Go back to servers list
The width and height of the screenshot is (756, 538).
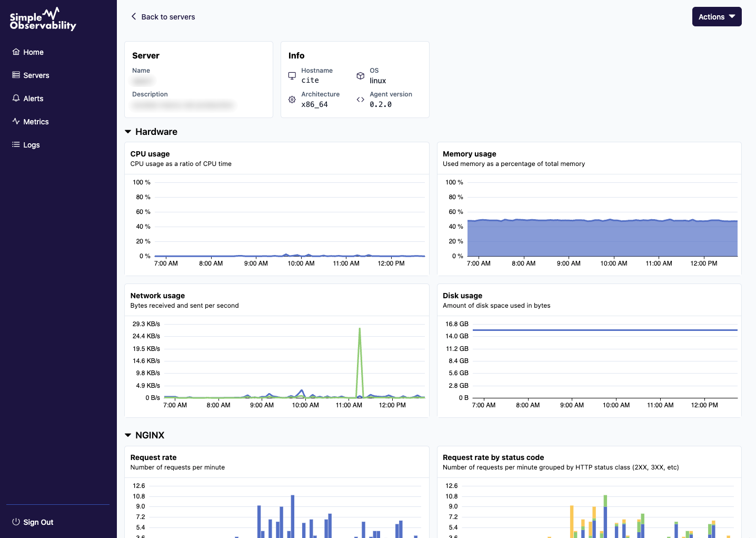coord(163,17)
